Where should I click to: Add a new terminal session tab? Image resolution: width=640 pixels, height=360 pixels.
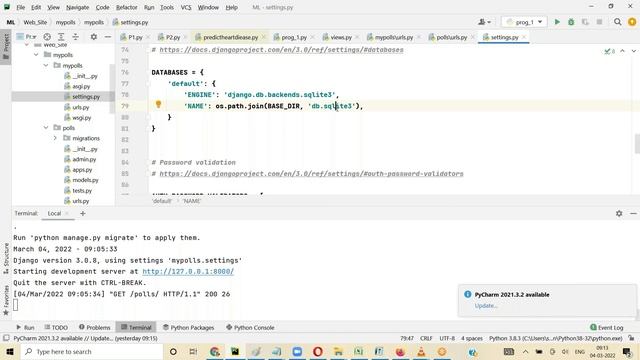[x=82, y=213]
